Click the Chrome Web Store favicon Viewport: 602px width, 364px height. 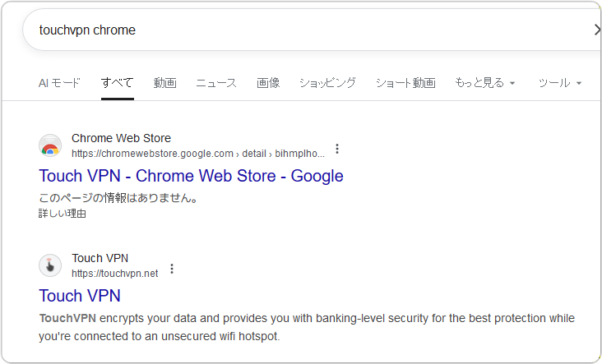pyautogui.click(x=50, y=145)
